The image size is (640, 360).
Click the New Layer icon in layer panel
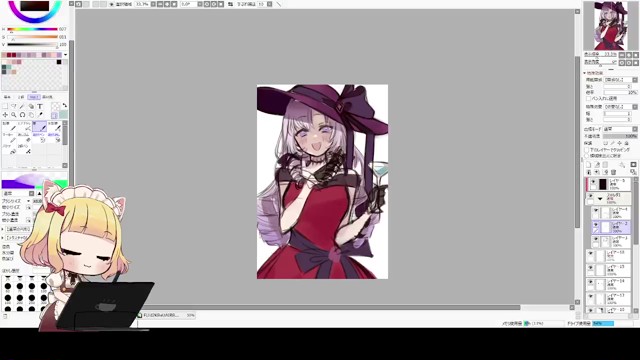pos(589,164)
